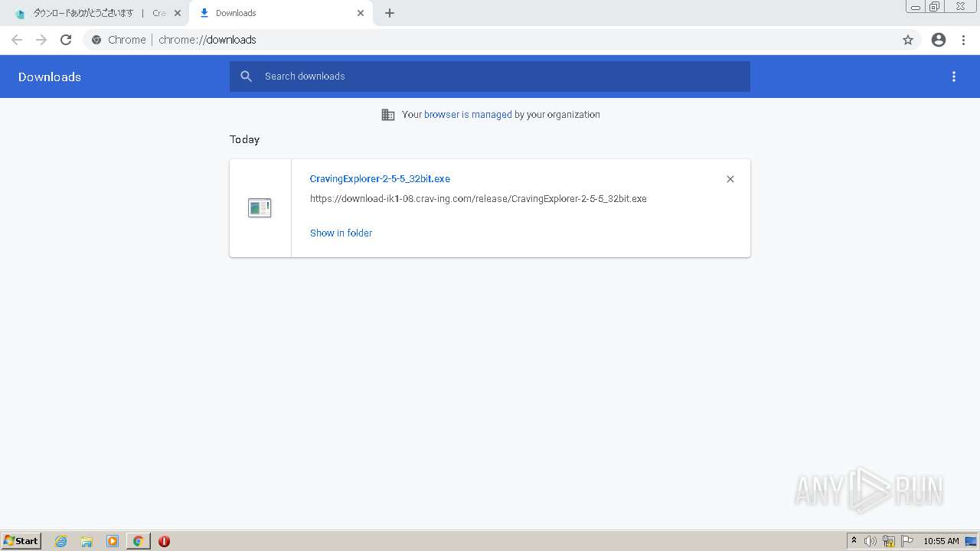Bookmark this page with the star icon

908,40
